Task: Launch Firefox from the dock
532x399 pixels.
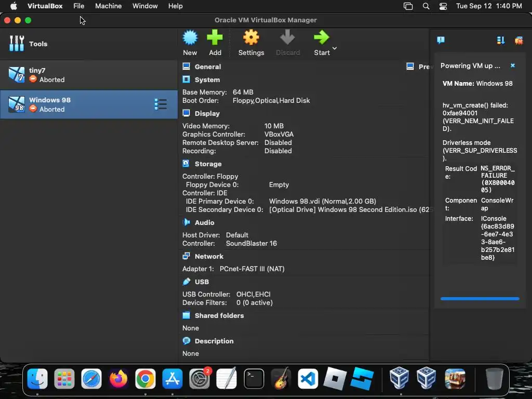Action: [x=118, y=379]
